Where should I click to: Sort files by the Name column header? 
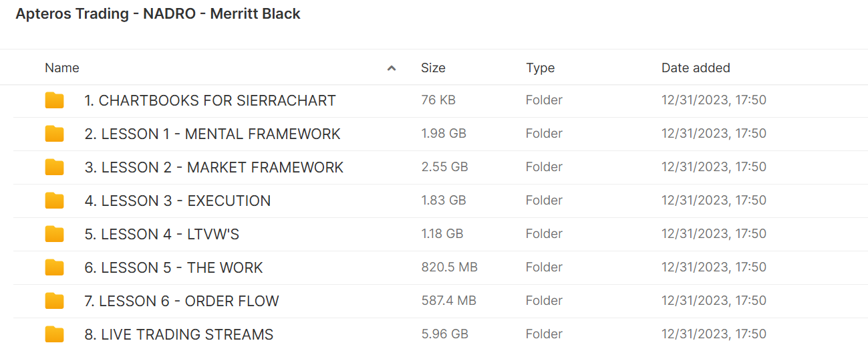coord(62,68)
